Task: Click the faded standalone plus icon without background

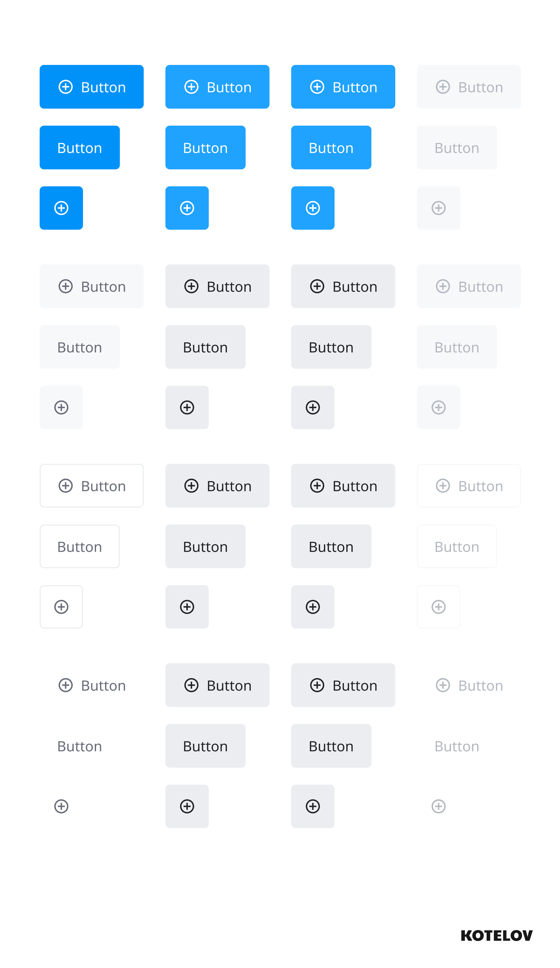Action: pos(439,806)
